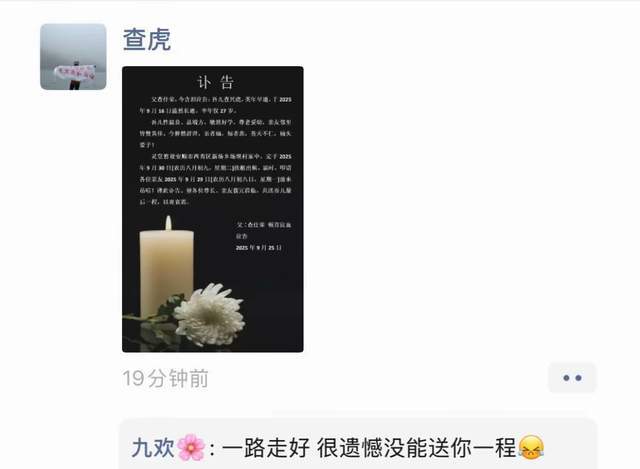Tap the cream candle body in the picture
640x469 pixels.
[167, 272]
